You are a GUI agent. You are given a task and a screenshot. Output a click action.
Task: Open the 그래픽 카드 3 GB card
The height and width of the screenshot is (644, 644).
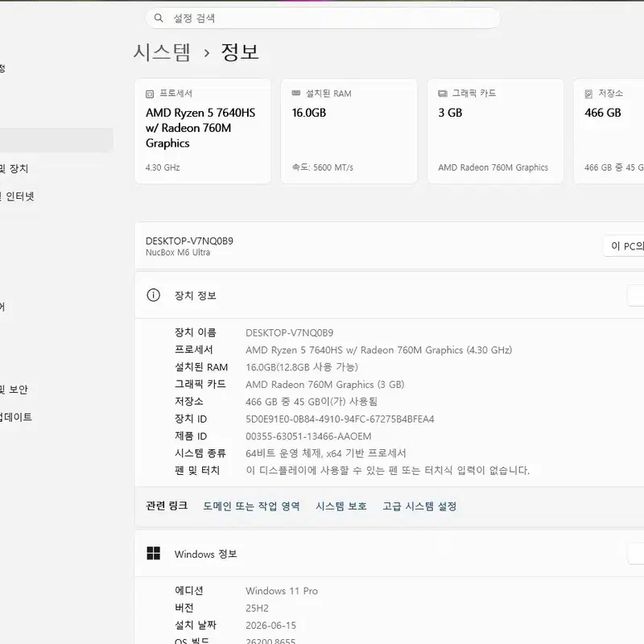tap(495, 131)
